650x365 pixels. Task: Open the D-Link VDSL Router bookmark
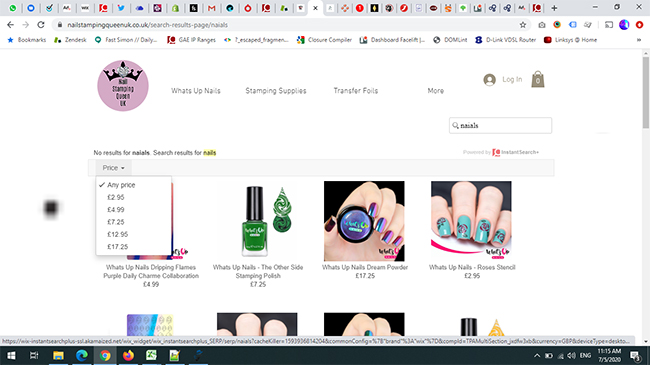tap(505, 40)
